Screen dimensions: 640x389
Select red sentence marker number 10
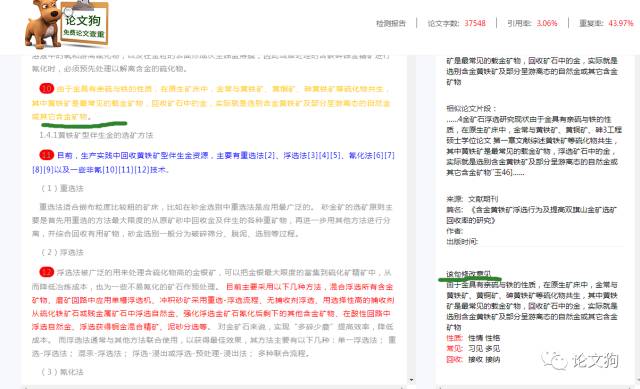(47, 88)
